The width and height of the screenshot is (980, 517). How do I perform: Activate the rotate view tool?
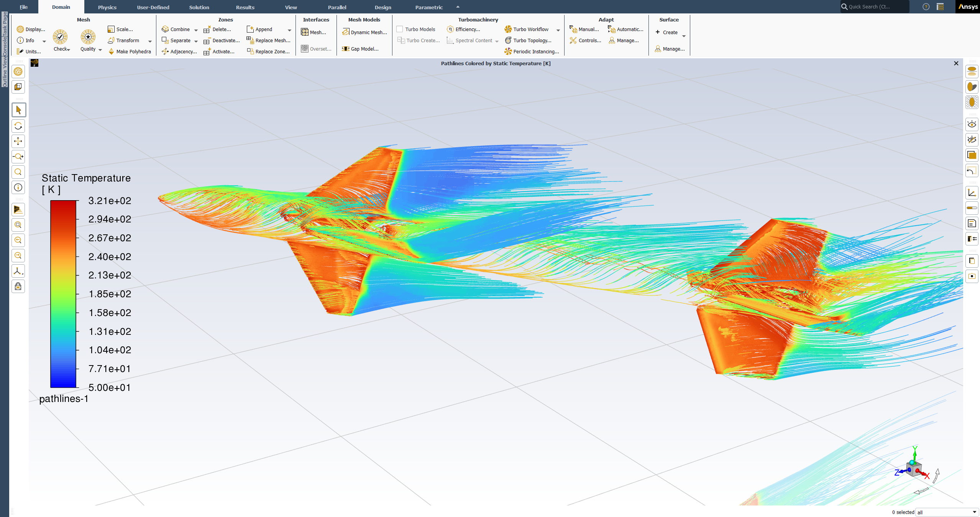click(x=18, y=126)
